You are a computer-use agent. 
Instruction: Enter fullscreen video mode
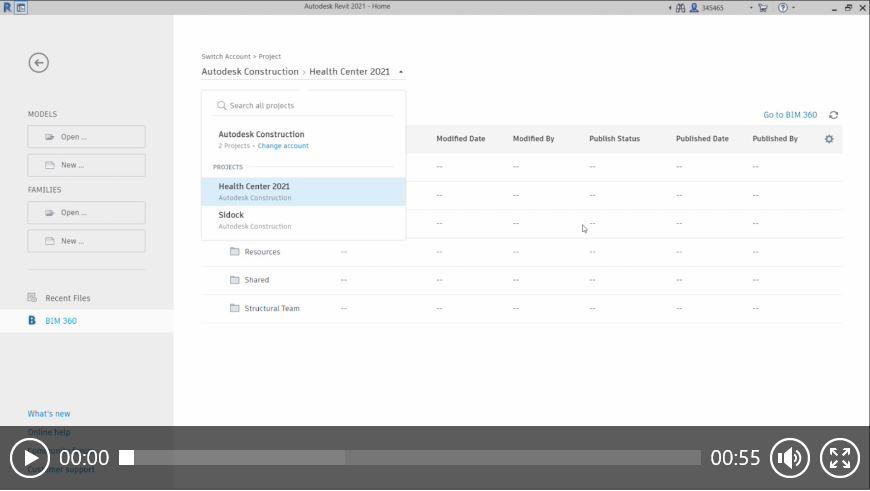tap(840, 458)
